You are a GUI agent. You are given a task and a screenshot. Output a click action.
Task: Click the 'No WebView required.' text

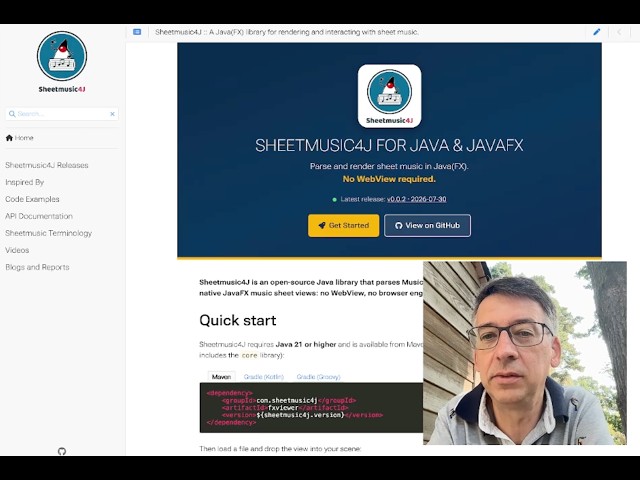coord(389,179)
